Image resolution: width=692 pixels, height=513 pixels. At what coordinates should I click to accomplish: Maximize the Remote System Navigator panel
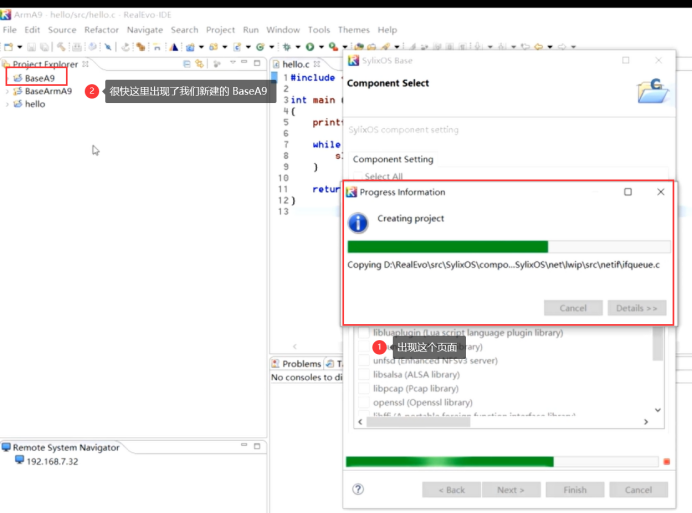tap(257, 446)
